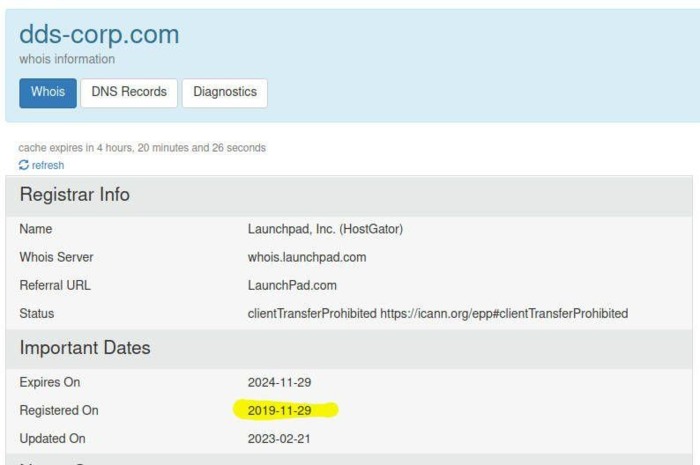Click the whois.launchpad.com server value
The width and height of the screenshot is (700, 465).
[307, 257]
